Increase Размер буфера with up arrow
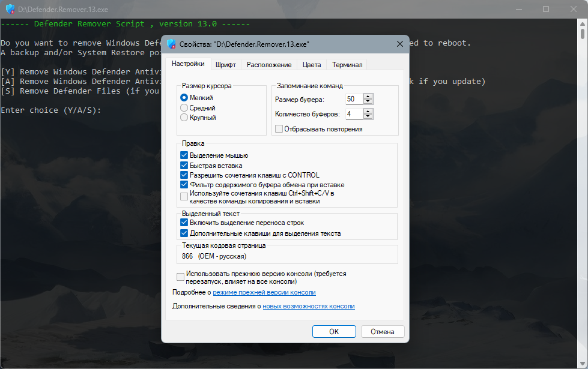588x369 pixels. pyautogui.click(x=368, y=96)
